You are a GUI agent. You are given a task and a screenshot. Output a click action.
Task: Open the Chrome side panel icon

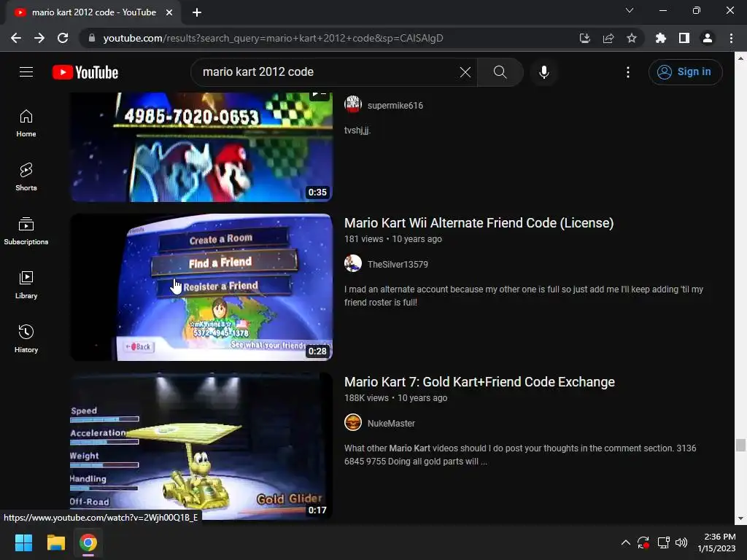tap(684, 38)
